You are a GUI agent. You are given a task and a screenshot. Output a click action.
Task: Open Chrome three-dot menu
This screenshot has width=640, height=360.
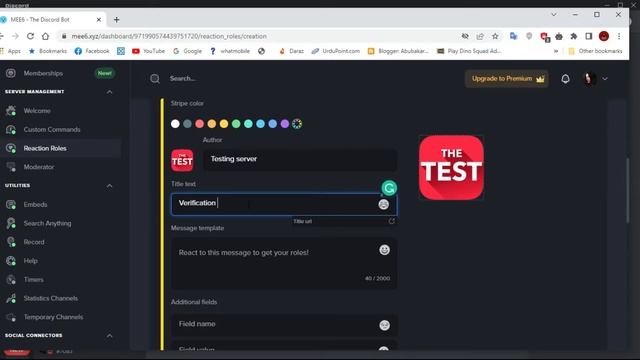619,36
